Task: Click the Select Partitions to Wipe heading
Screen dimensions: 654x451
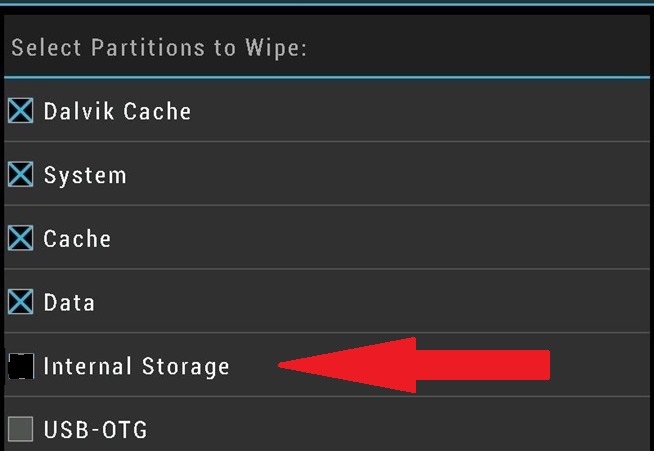Action: coord(158,48)
